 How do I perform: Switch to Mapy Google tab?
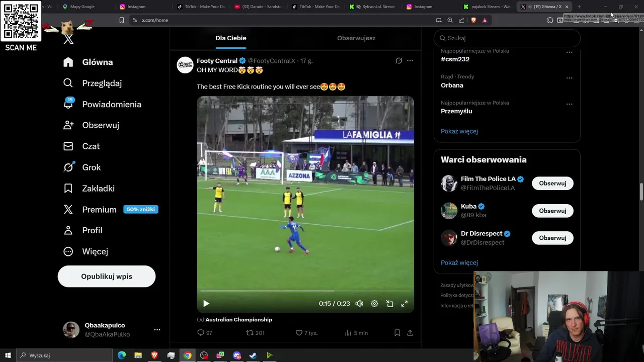point(82,7)
